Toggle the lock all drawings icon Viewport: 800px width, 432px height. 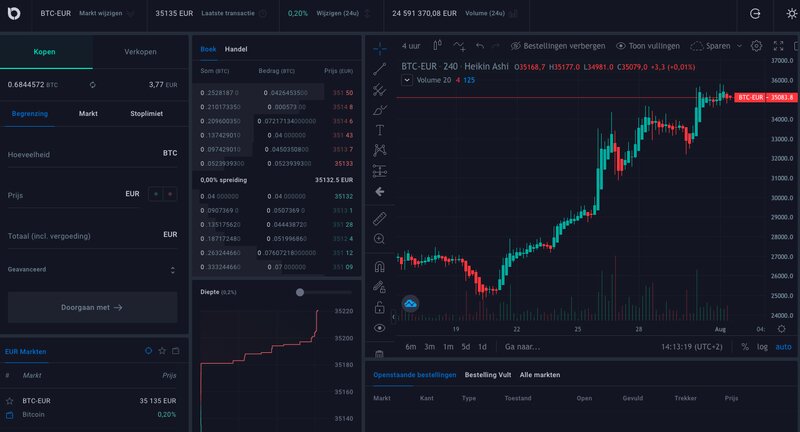tap(380, 307)
